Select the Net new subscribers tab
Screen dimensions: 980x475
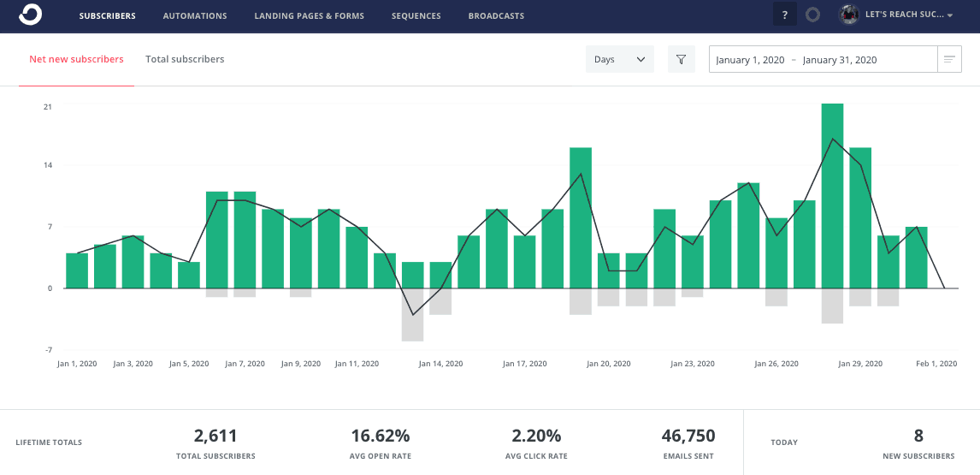point(76,59)
